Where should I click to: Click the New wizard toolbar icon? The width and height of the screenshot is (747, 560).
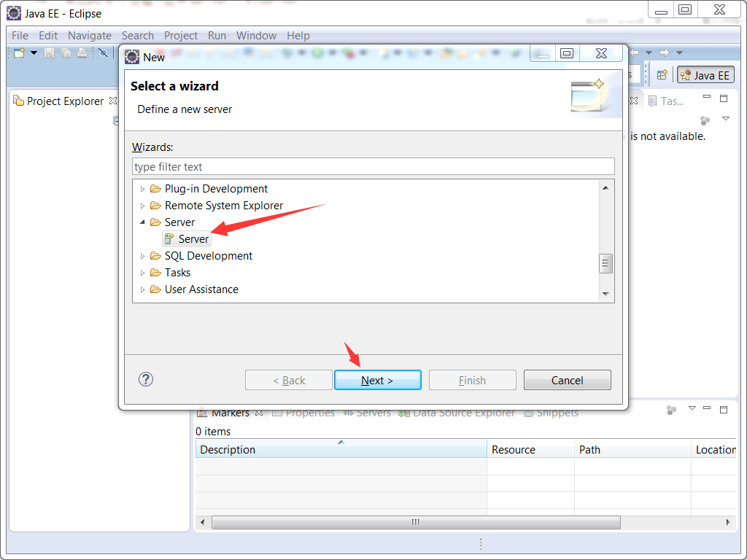(19, 52)
